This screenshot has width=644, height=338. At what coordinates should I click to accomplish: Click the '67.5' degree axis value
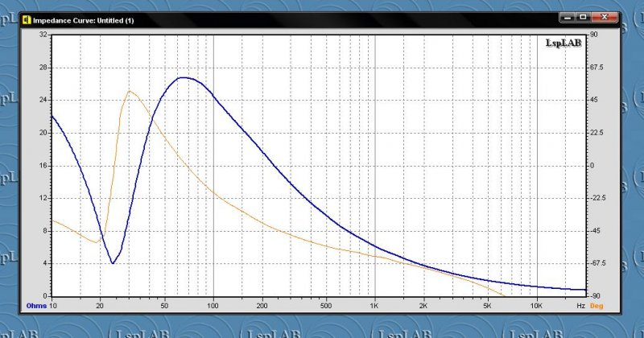coord(597,68)
